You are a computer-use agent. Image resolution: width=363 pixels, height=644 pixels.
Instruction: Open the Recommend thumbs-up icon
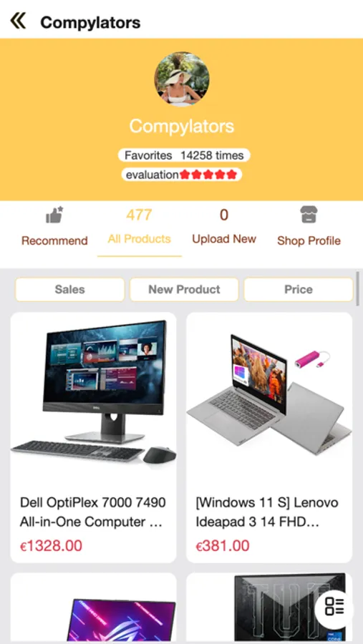pyautogui.click(x=54, y=215)
